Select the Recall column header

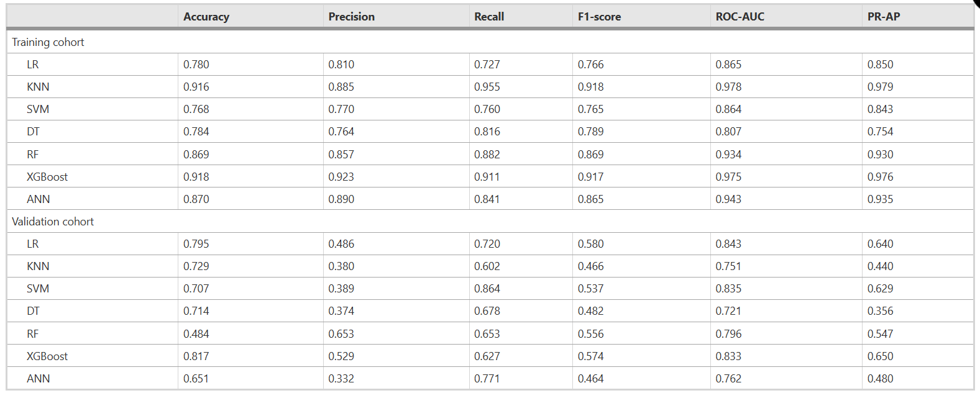click(489, 17)
